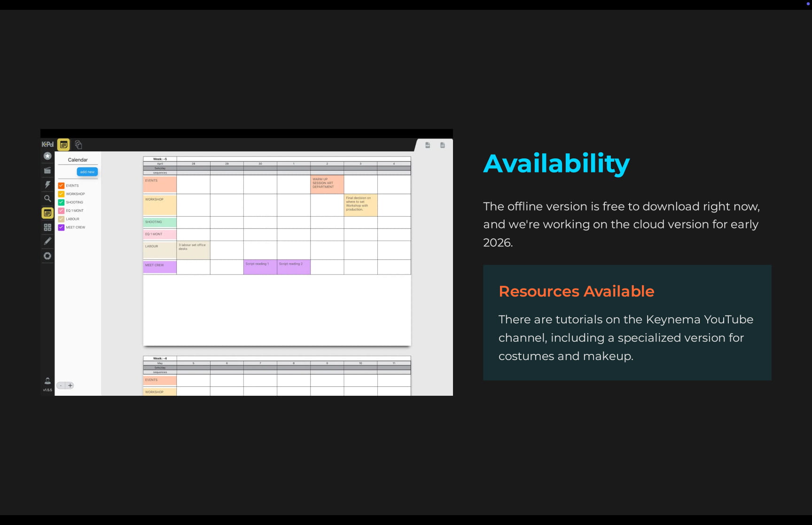Click the aperture settings icon in sidebar
Image resolution: width=812 pixels, height=525 pixels.
click(x=47, y=256)
